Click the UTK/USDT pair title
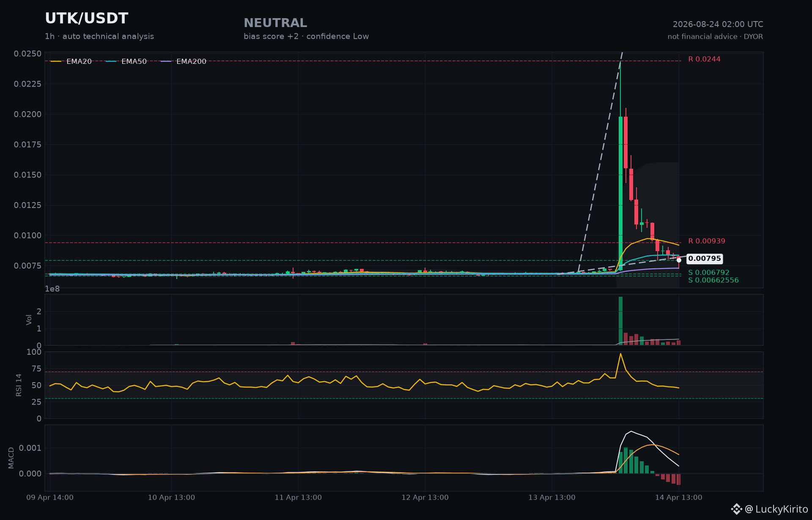Image resolution: width=812 pixels, height=520 pixels. point(86,19)
